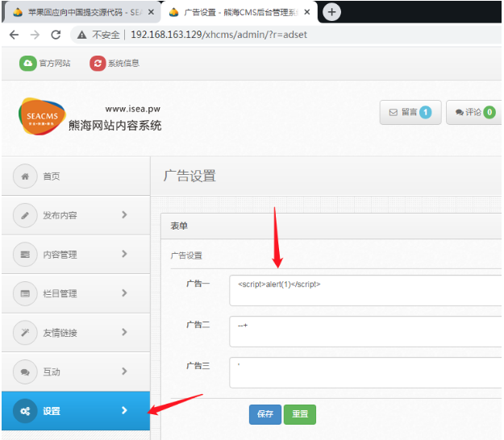This screenshot has height=440, width=504.
Task: Go to 首页 in the sidebar
Action: click(x=76, y=176)
